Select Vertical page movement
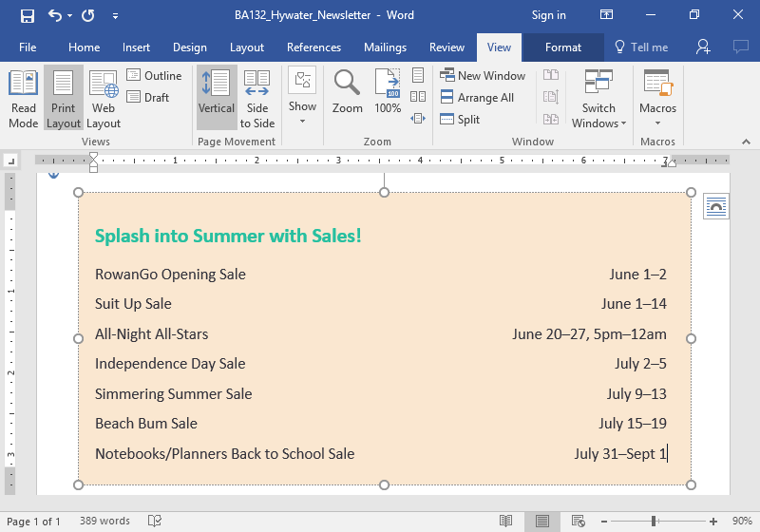 [217, 99]
